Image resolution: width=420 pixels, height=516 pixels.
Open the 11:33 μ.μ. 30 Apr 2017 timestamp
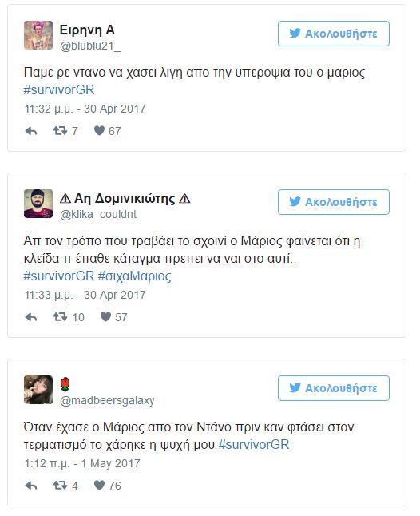coord(85,295)
